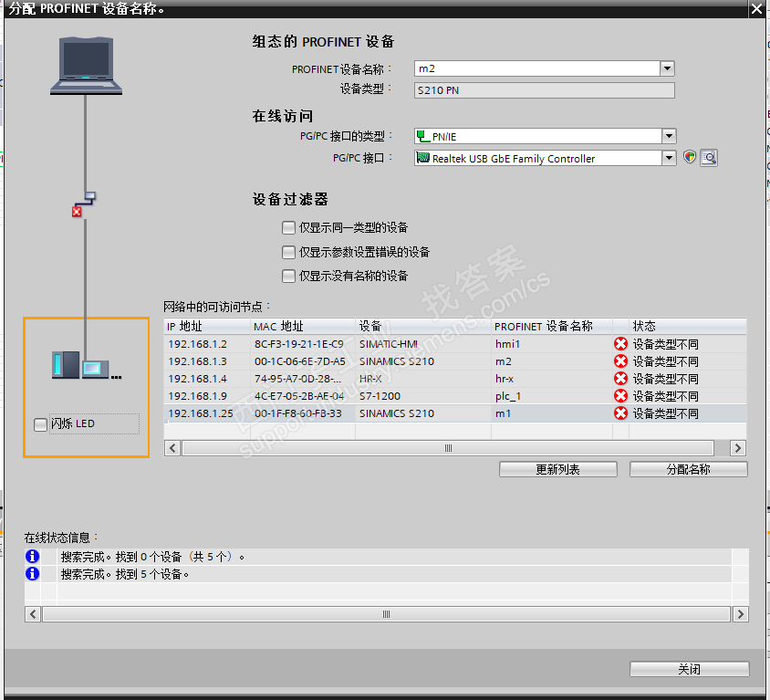Click the MAC address column header
Viewport: 770px width, 700px height.
303,326
